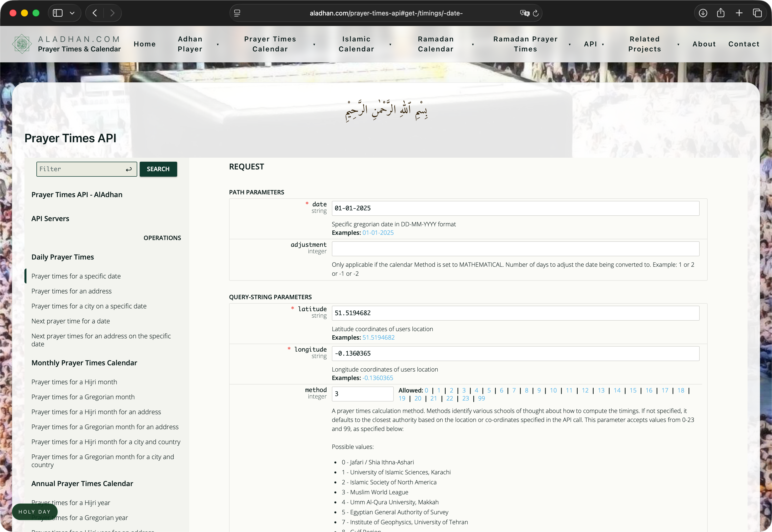Select allowed method value 99

[x=481, y=398]
